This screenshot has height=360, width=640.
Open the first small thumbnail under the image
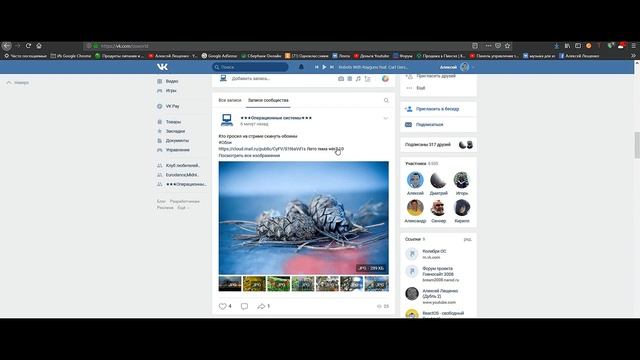(x=230, y=284)
